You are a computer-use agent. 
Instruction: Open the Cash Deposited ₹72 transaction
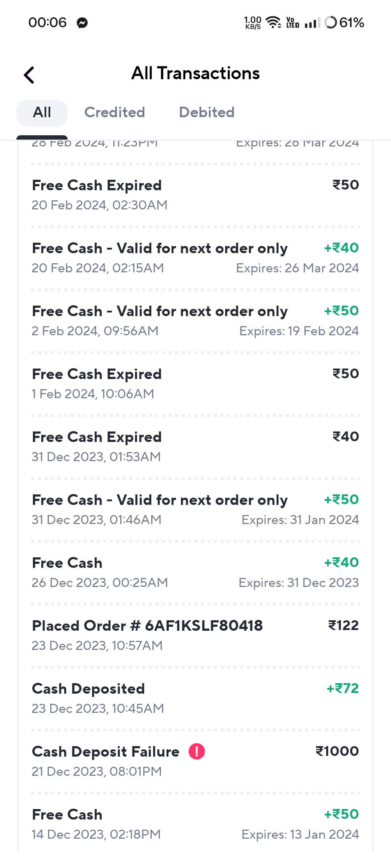195,698
